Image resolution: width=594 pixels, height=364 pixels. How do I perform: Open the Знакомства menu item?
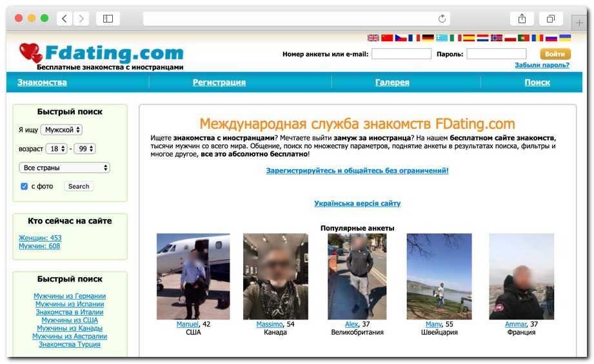[x=42, y=82]
